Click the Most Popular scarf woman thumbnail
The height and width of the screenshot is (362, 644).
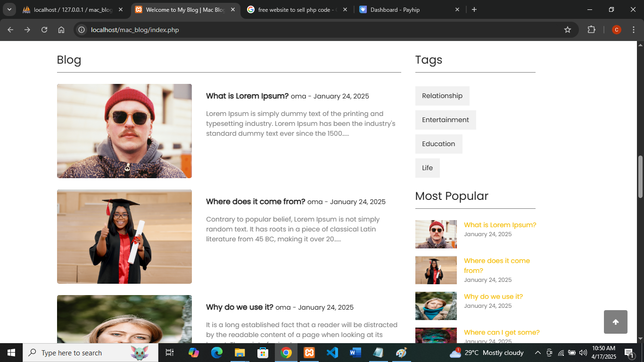coord(436,306)
